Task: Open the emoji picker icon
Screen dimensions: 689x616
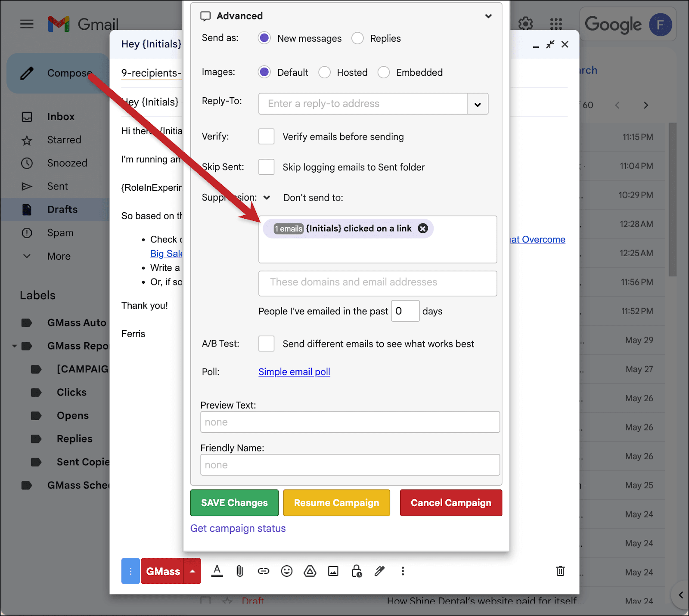Action: [x=287, y=571]
